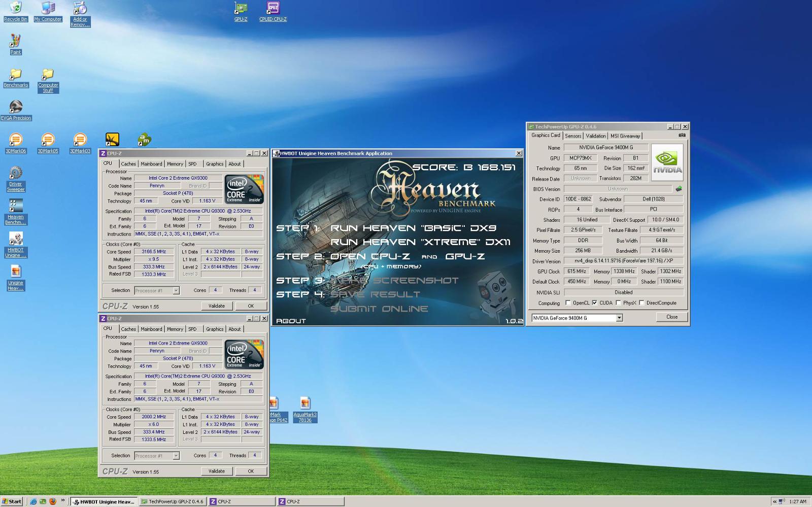Screen dimensions: 812x507
Task: Click Core Speed value 2000.2 MHz
Action: [x=154, y=417]
